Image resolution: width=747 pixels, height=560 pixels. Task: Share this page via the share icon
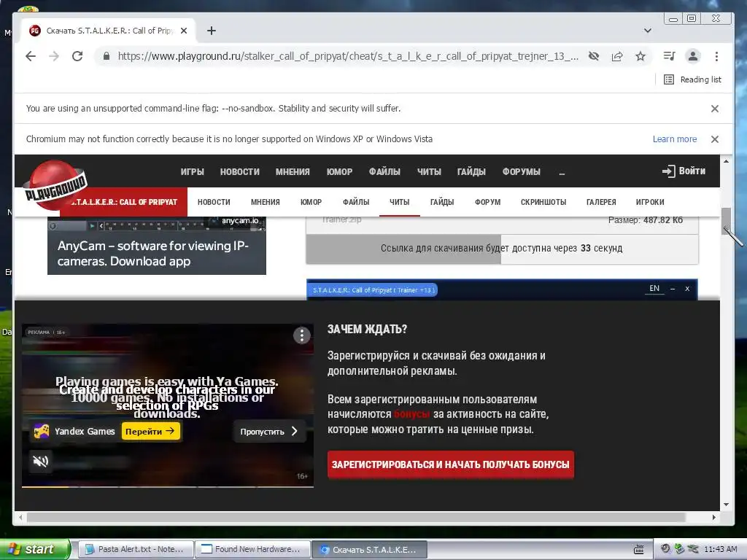pyautogui.click(x=617, y=56)
